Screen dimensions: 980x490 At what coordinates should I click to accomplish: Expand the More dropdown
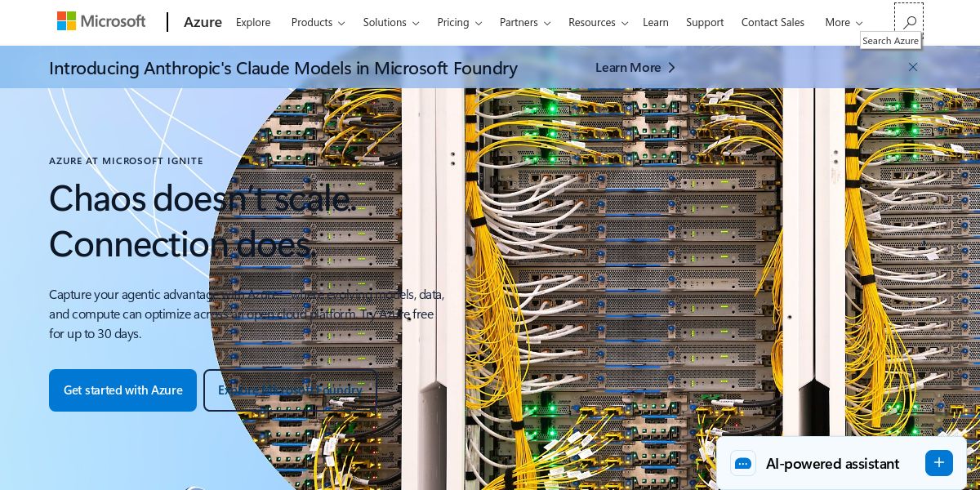(x=844, y=22)
